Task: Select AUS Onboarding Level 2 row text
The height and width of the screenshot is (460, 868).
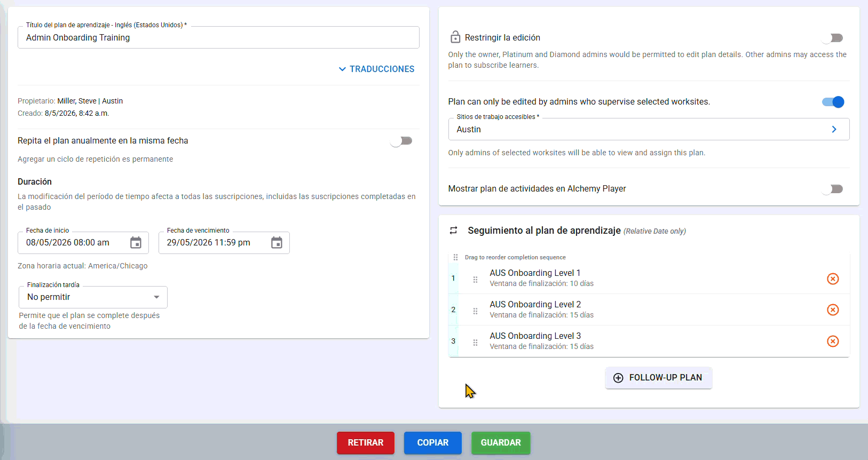Action: point(535,304)
